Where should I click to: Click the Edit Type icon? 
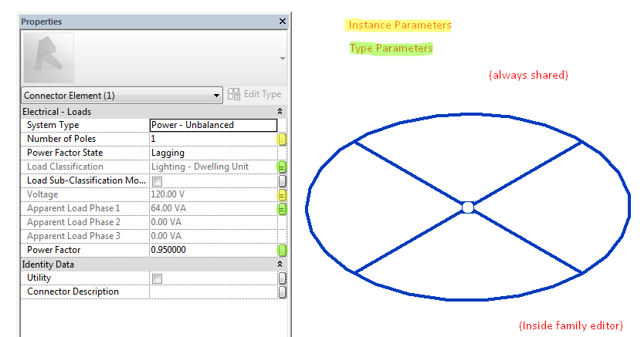(x=234, y=94)
